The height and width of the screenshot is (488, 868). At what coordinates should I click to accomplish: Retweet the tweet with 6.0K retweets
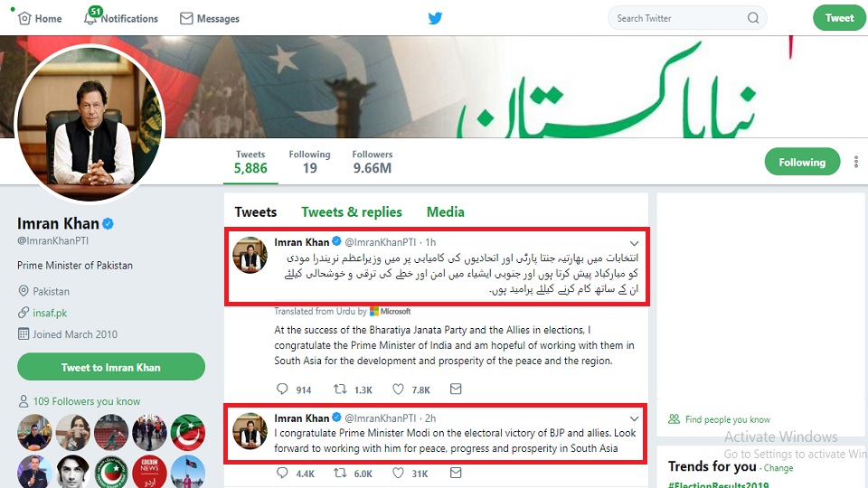coord(340,473)
